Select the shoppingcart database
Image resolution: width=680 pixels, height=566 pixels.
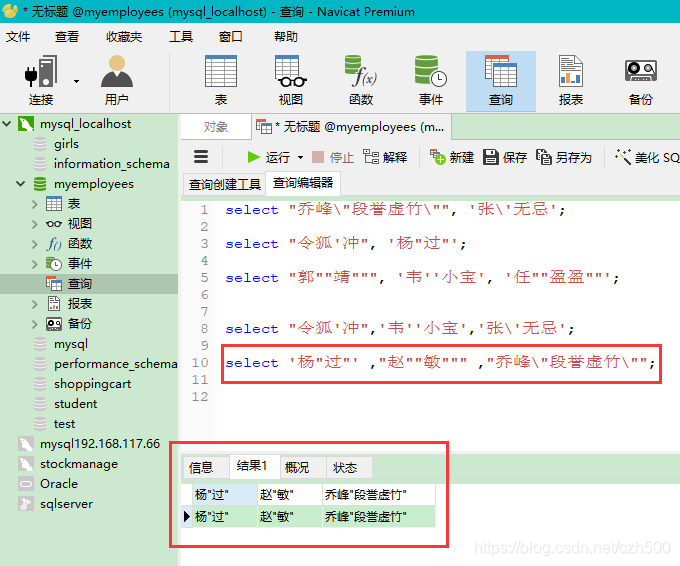tap(92, 384)
